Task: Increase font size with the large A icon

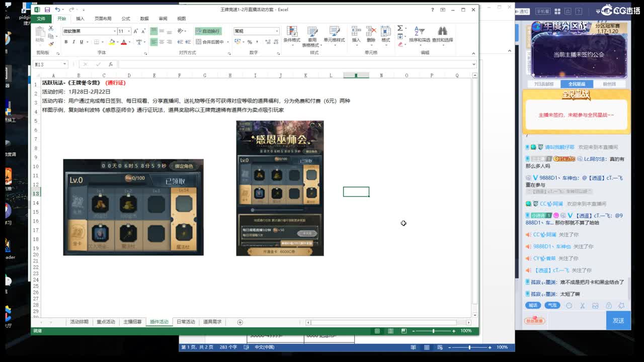Action: 136,31
